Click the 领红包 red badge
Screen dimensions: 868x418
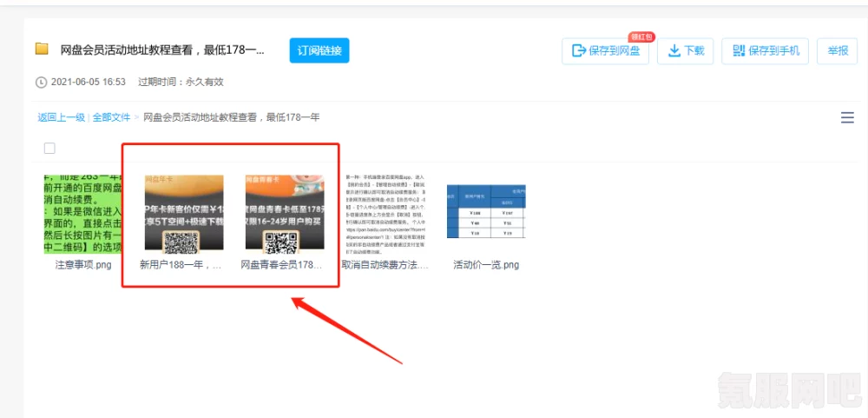pyautogui.click(x=641, y=37)
